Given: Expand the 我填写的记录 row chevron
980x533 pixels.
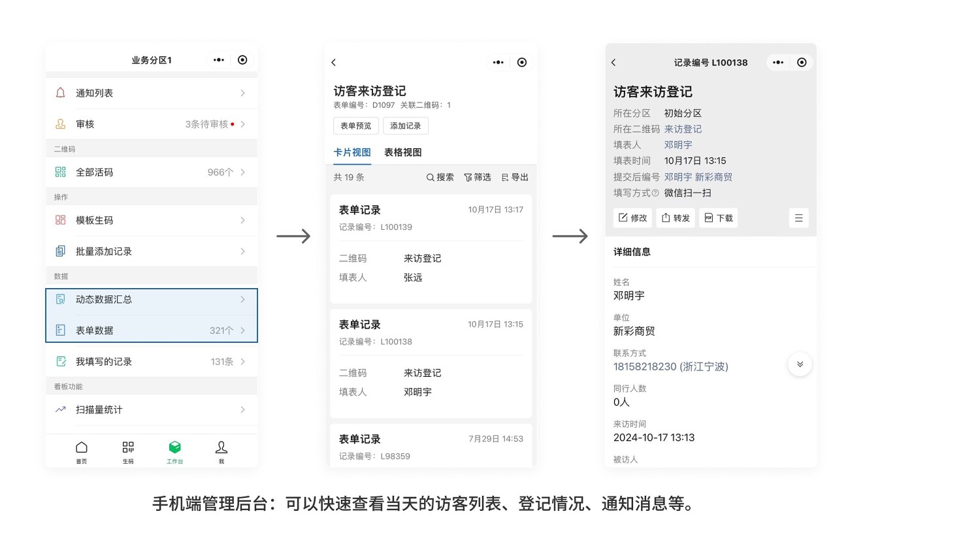Looking at the screenshot, I should coord(242,361).
